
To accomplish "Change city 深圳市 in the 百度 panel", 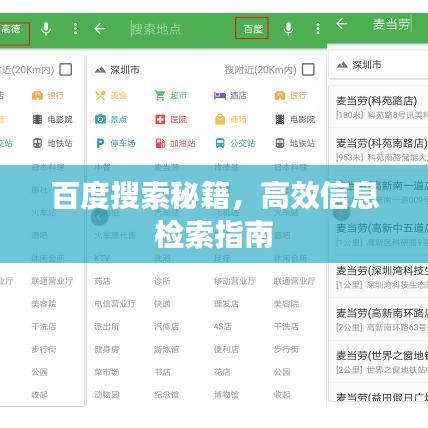I will click(x=117, y=70).
